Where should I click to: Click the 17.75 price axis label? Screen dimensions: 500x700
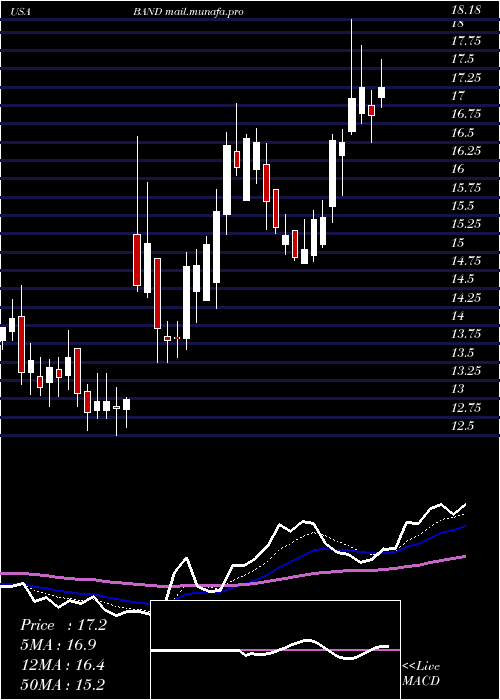(x=466, y=41)
